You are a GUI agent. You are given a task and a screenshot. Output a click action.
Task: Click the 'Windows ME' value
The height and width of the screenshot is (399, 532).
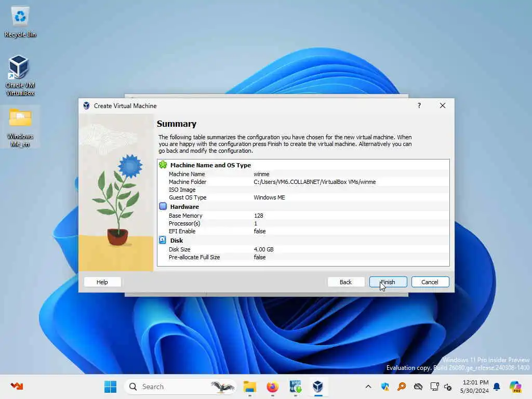pos(269,197)
